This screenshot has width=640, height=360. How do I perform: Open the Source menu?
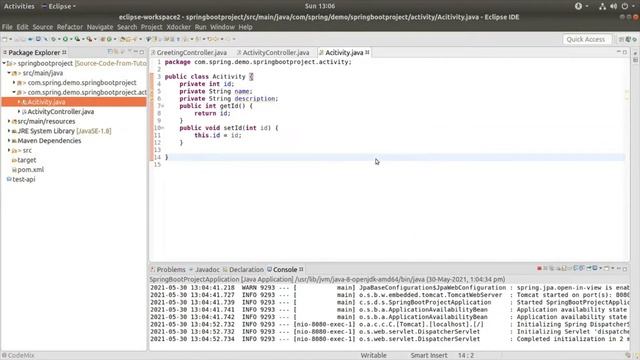pos(42,27)
